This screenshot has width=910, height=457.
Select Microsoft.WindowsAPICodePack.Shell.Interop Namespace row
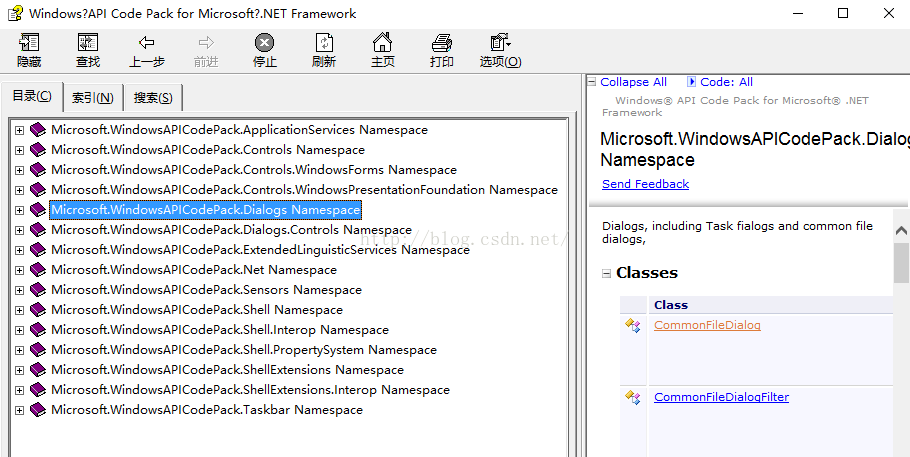[x=219, y=330]
